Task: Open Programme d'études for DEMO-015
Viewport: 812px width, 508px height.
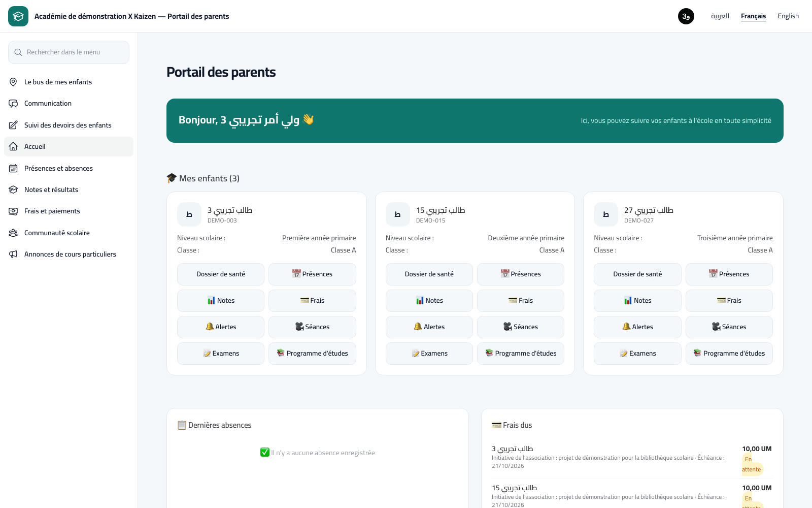Action: (521, 354)
